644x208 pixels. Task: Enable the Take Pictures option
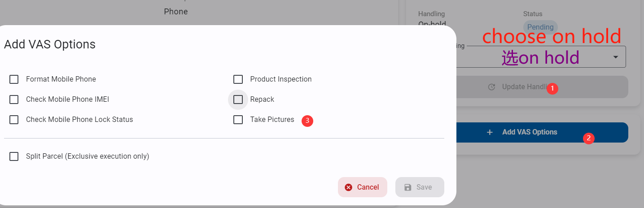point(238,120)
